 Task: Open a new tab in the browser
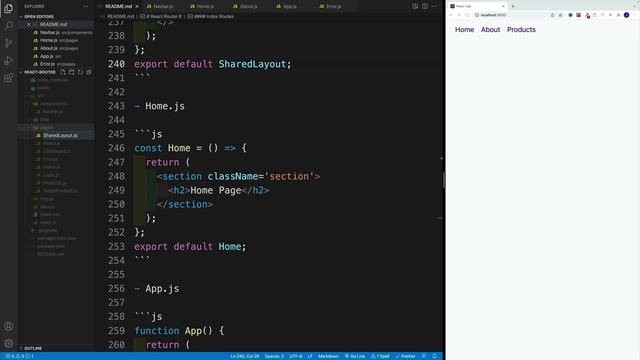point(513,6)
